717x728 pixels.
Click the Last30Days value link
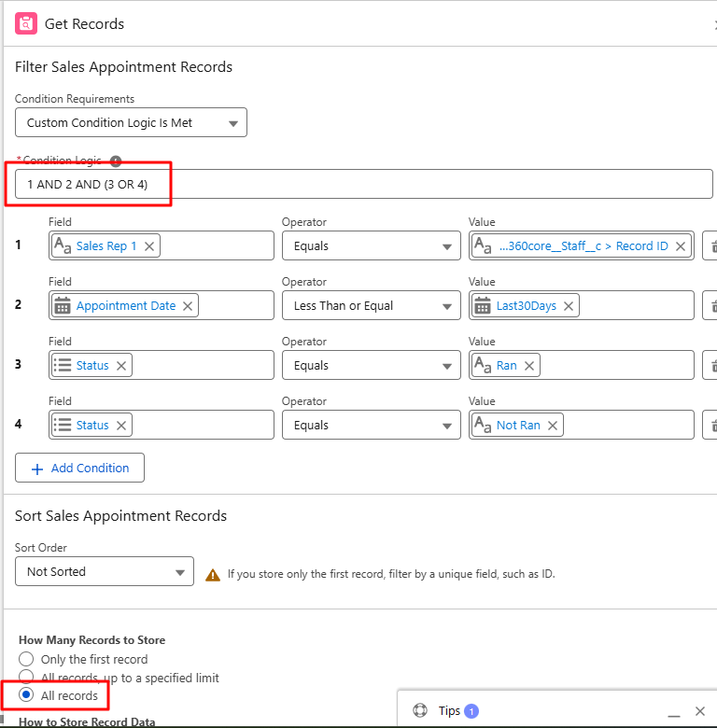(x=527, y=306)
